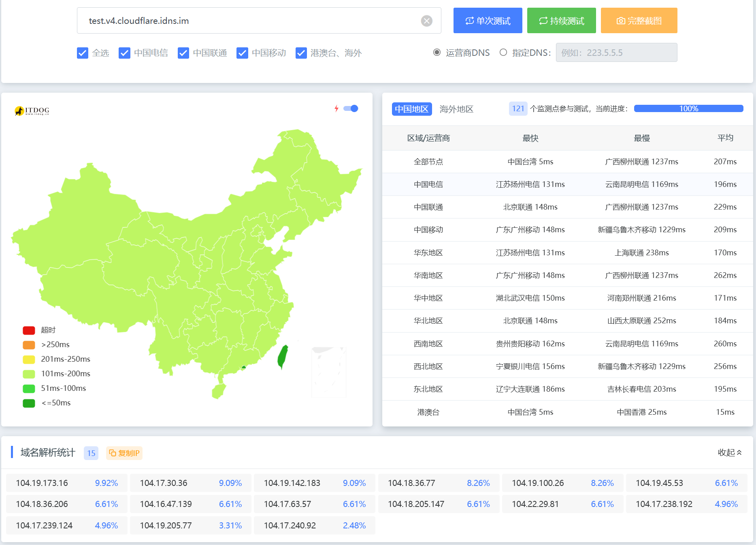
Task: Collapse the section with 收起
Action: coord(730,452)
